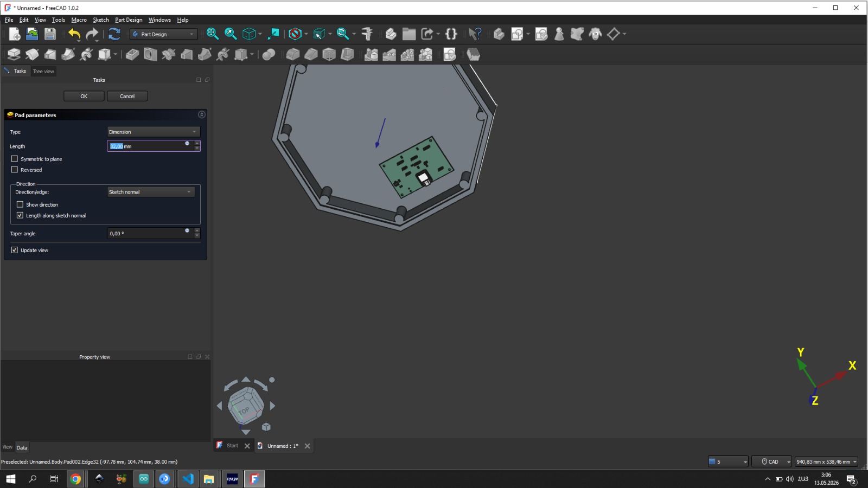Click the draw style icon

[295, 34]
